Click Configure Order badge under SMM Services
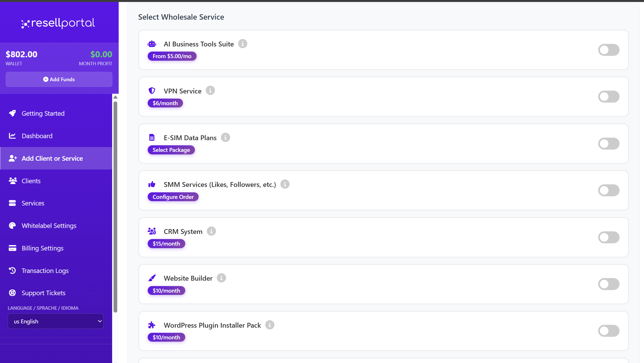The width and height of the screenshot is (644, 363). [173, 197]
